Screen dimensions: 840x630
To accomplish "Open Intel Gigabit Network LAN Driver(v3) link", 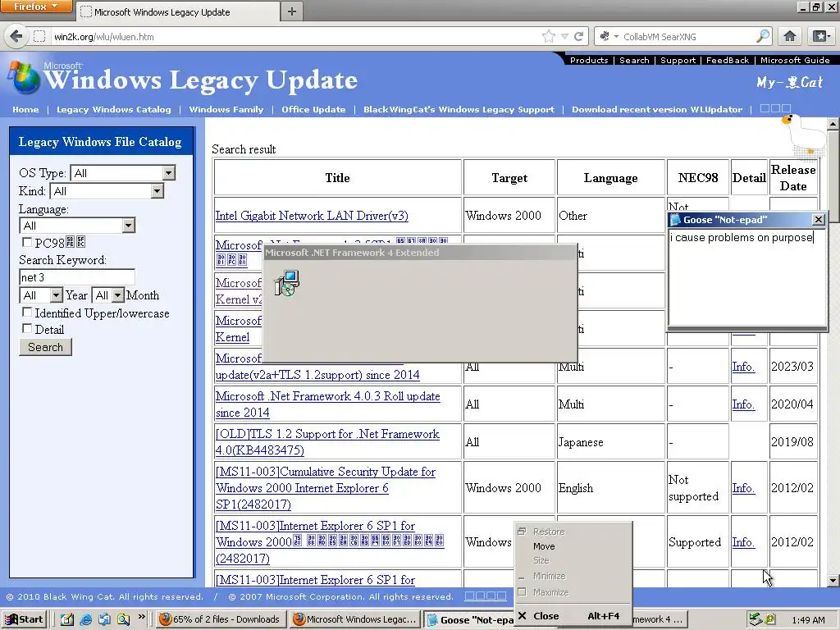I will [x=312, y=216].
